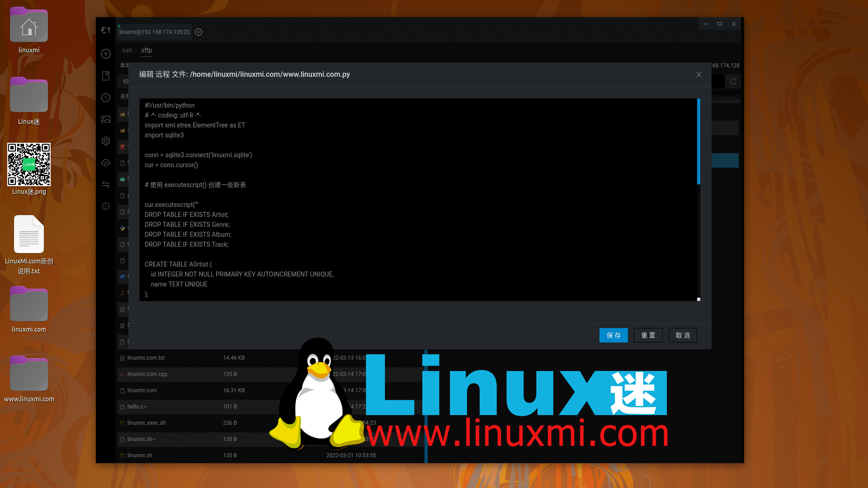Click editor resize handle at corner
The image size is (868, 488).
pyautogui.click(x=698, y=299)
